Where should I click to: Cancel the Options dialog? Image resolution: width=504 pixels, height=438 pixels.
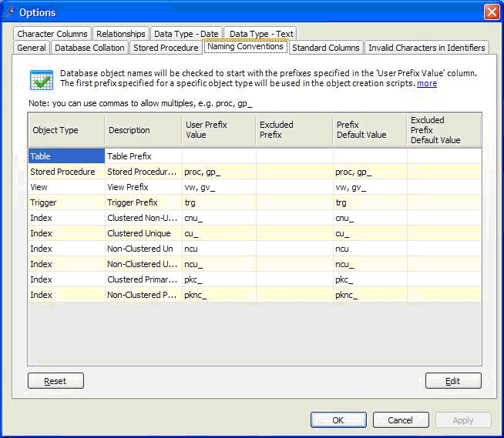pos(401,420)
